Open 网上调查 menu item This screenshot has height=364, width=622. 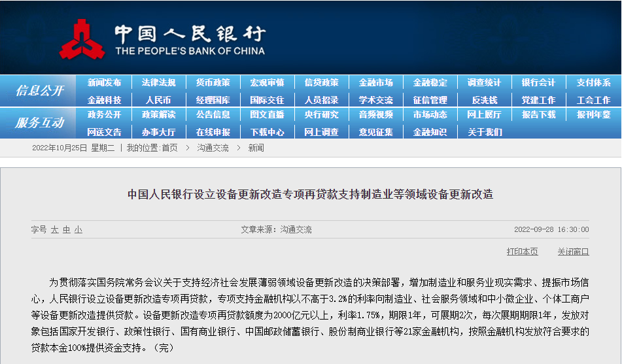tap(322, 132)
